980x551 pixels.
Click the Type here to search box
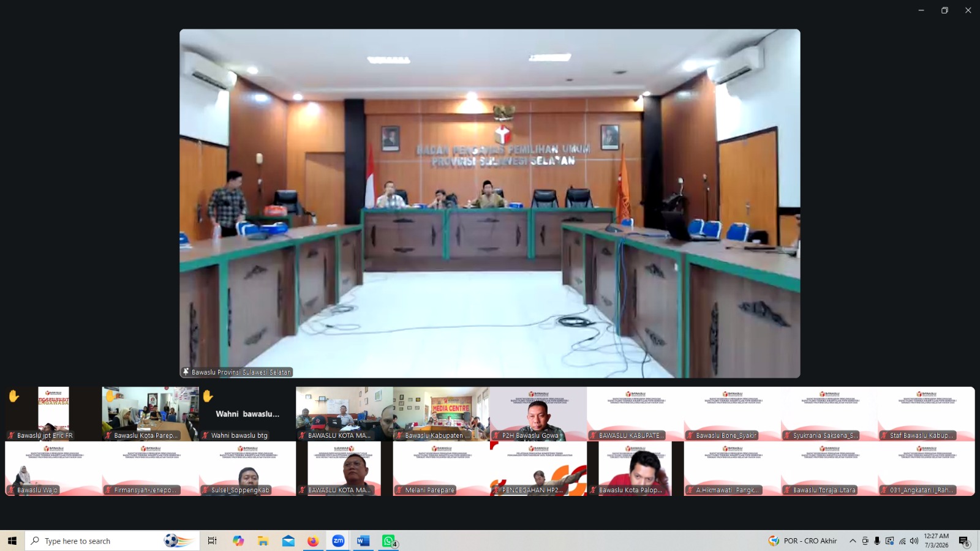tap(113, 541)
